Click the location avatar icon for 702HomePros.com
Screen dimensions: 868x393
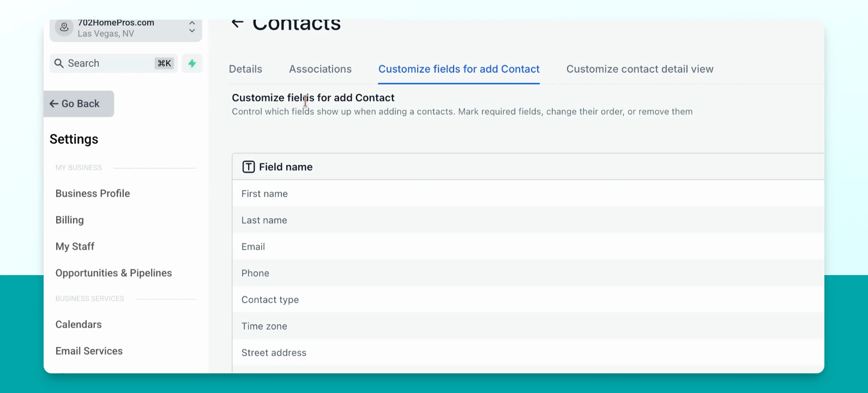[64, 27]
